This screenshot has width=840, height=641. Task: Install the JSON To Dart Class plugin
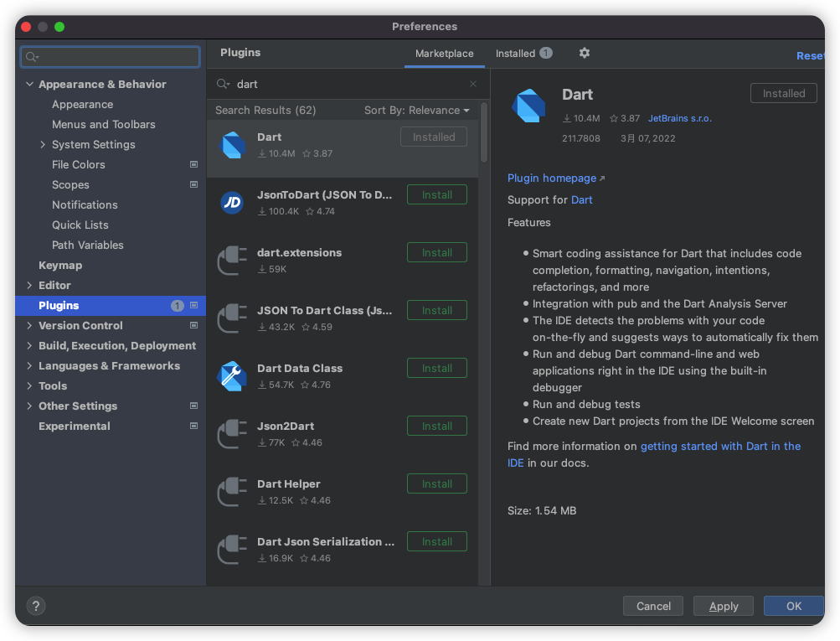(x=436, y=310)
